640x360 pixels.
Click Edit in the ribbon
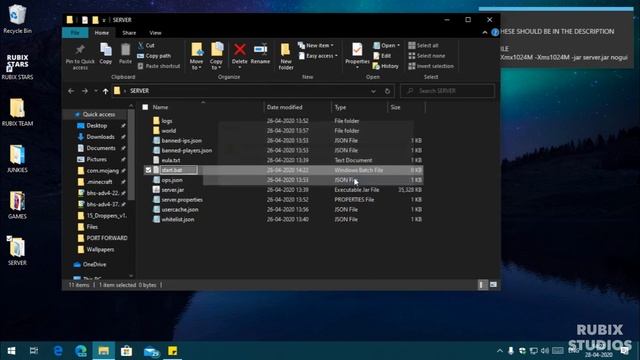[382, 56]
